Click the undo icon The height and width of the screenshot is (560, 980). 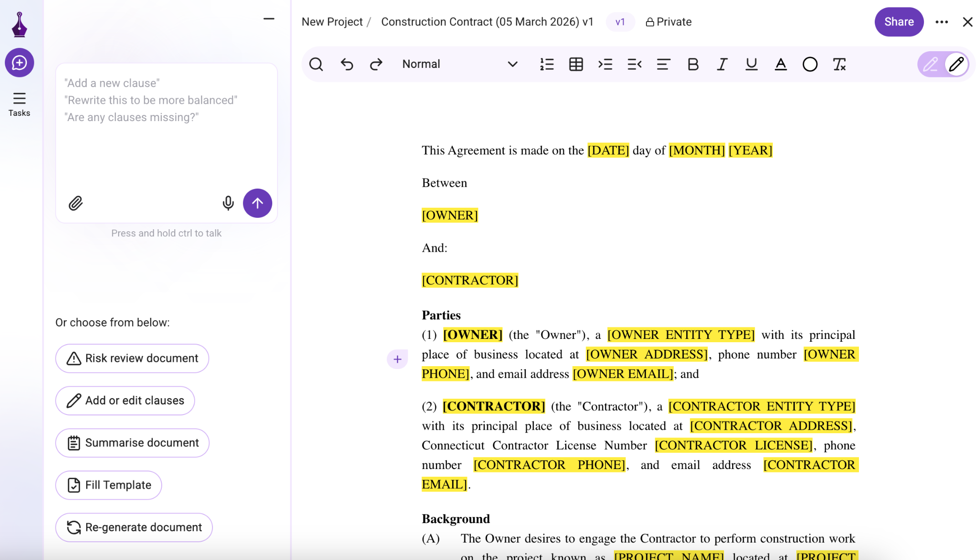347,64
